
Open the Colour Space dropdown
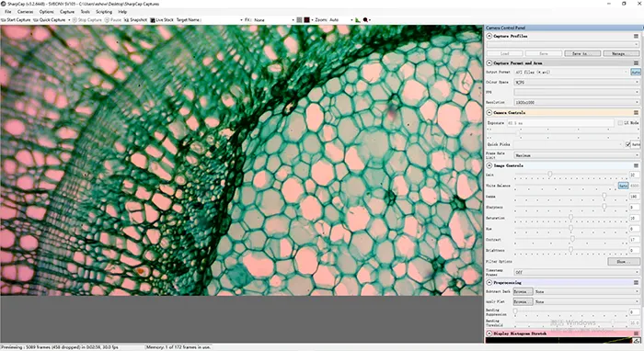coord(577,82)
